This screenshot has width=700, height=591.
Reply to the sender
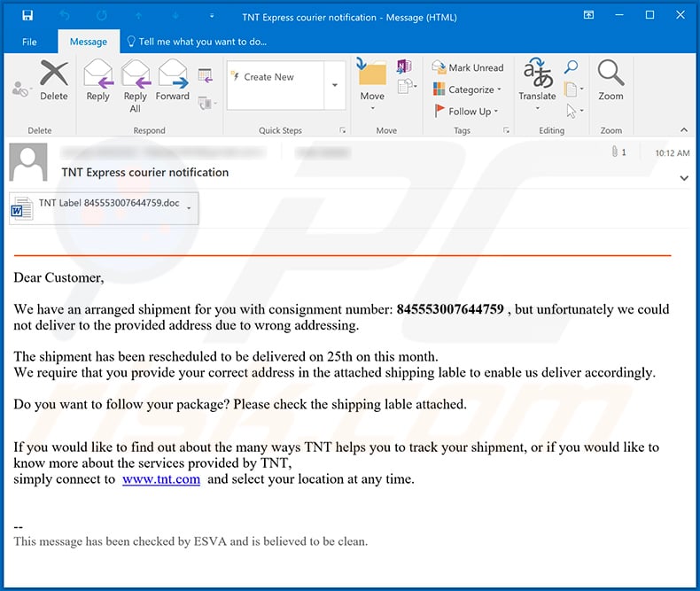(x=97, y=81)
